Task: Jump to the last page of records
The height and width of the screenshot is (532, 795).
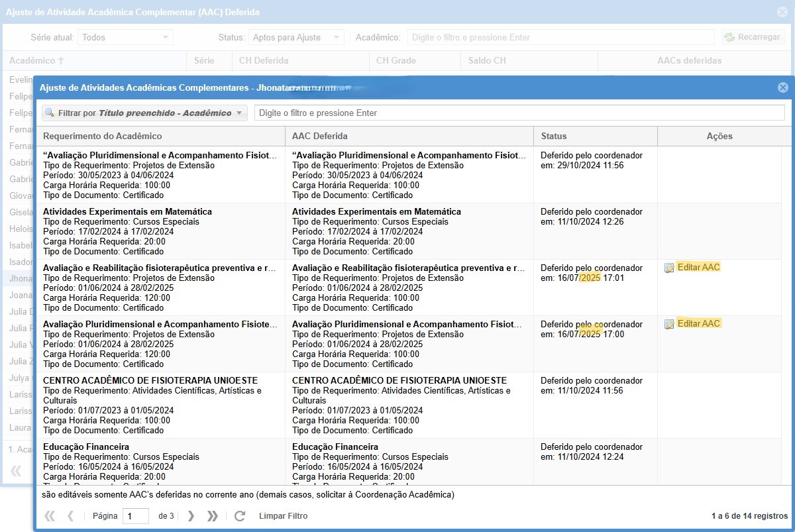Action: coord(213,516)
